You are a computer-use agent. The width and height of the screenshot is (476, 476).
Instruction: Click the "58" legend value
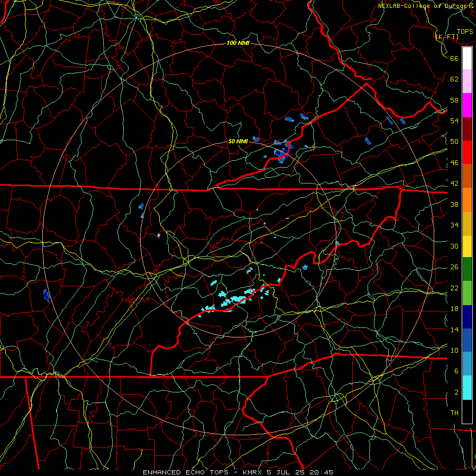click(x=454, y=100)
